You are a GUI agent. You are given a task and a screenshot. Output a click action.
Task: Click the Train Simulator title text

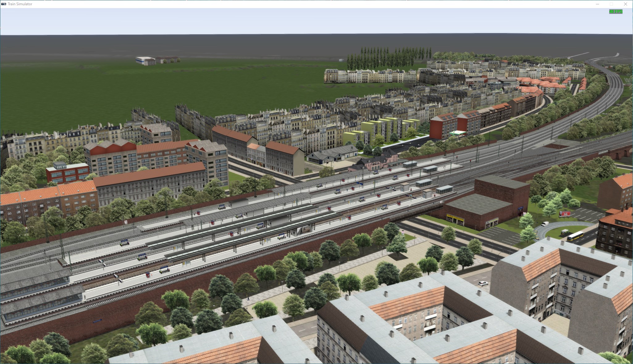pos(20,4)
